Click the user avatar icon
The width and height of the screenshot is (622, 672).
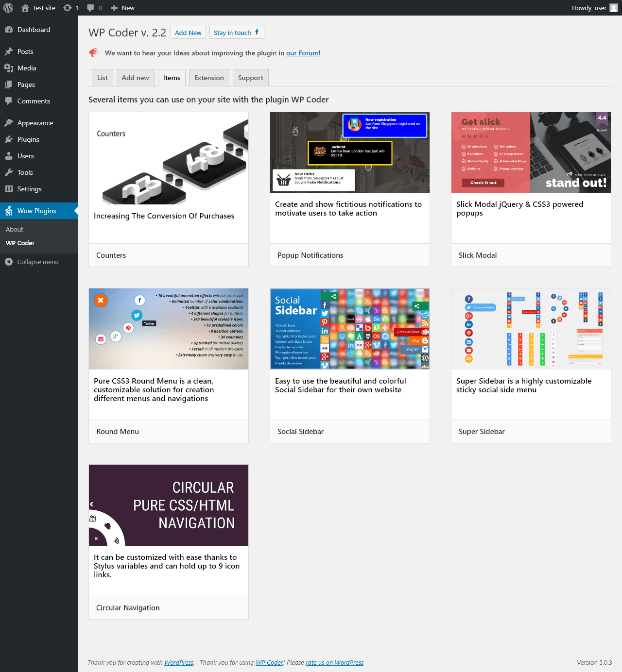coord(614,8)
